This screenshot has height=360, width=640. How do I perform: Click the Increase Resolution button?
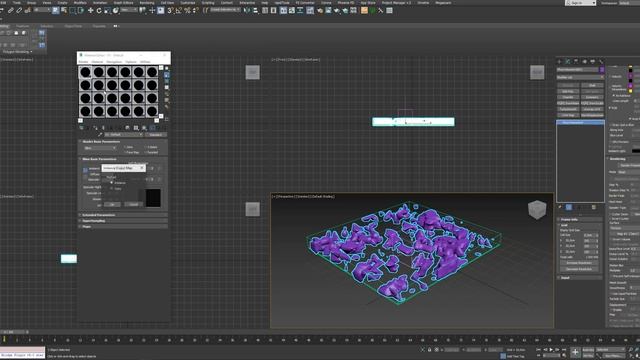[x=579, y=263]
